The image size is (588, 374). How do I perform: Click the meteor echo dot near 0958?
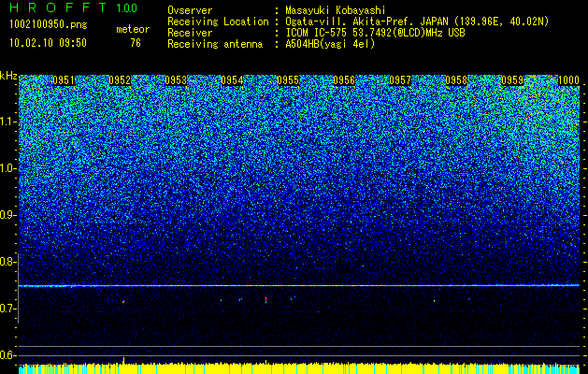click(x=435, y=300)
